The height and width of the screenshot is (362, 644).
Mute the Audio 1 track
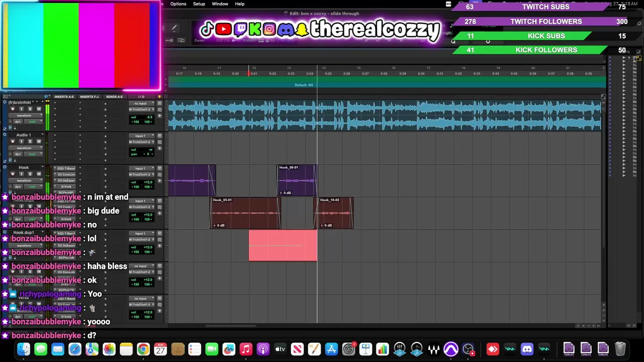coord(39,141)
